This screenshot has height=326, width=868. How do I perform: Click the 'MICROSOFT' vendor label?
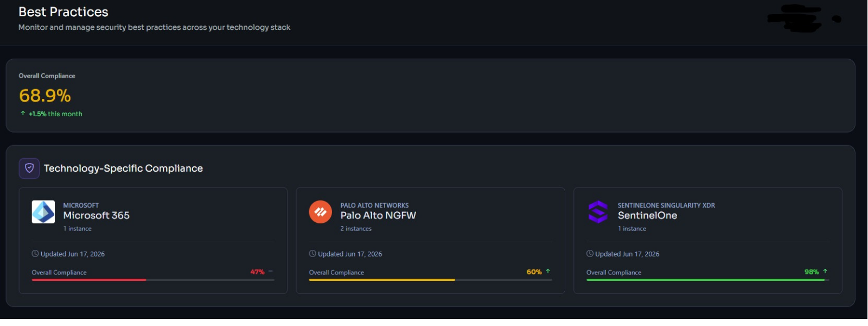(x=81, y=205)
